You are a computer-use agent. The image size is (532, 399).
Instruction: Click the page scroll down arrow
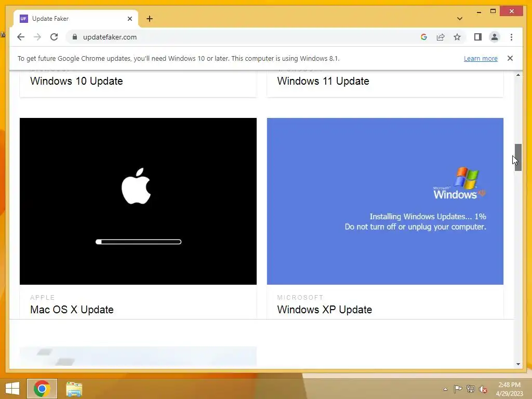click(x=518, y=364)
